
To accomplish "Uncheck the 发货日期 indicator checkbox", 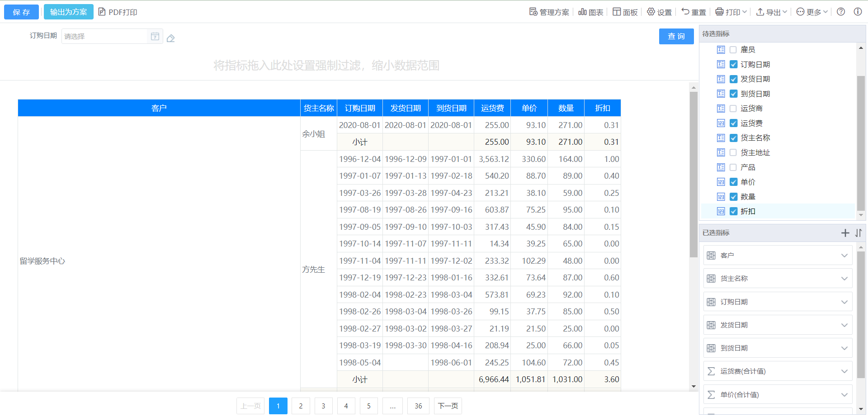I will pos(733,79).
